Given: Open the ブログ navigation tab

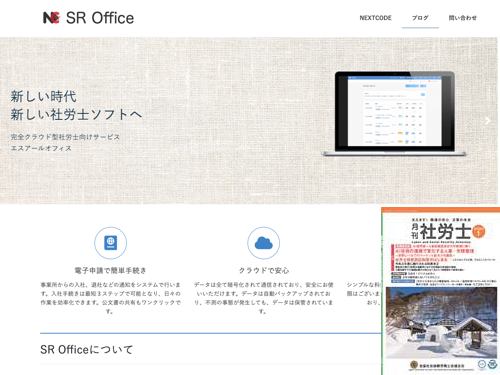Looking at the screenshot, I should (420, 18).
